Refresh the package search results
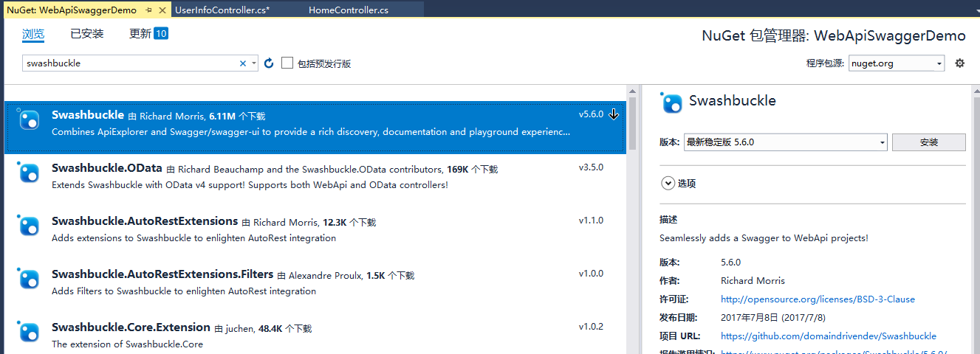This screenshot has height=354, width=980. [269, 63]
